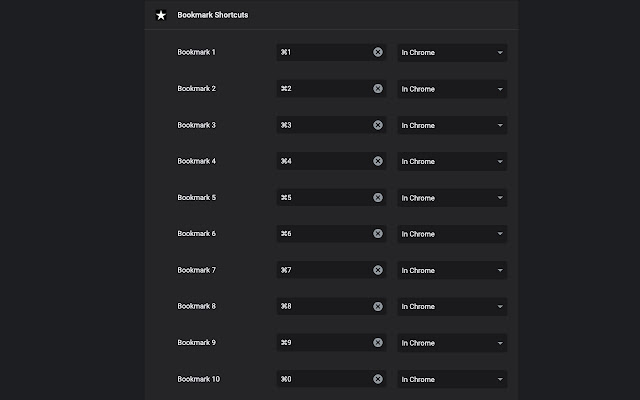Click the Bookmark 3 label
Viewport: 640px width, 400px height.
tap(196, 125)
